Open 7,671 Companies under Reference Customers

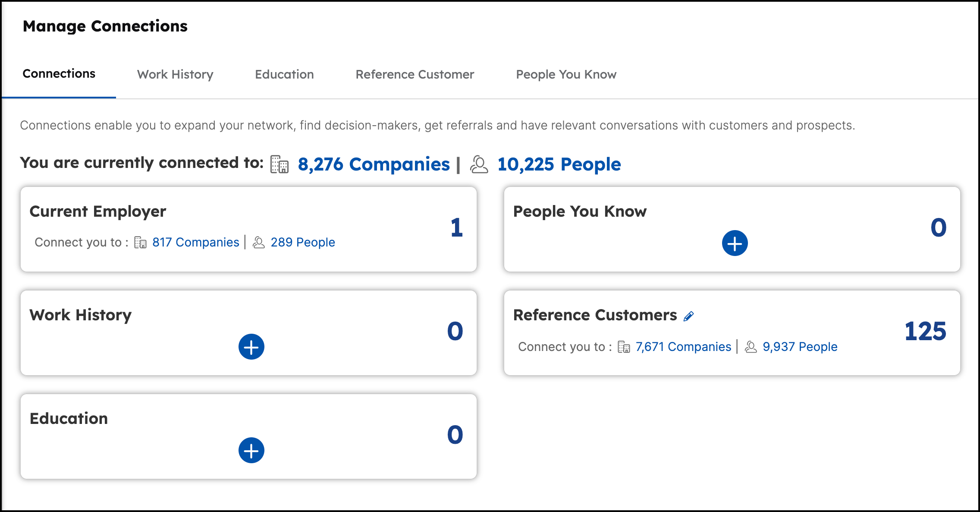point(683,347)
